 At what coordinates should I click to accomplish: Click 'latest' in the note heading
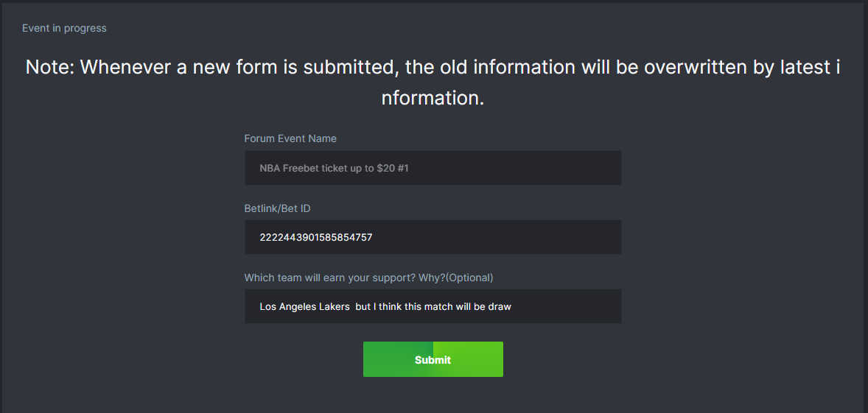805,67
